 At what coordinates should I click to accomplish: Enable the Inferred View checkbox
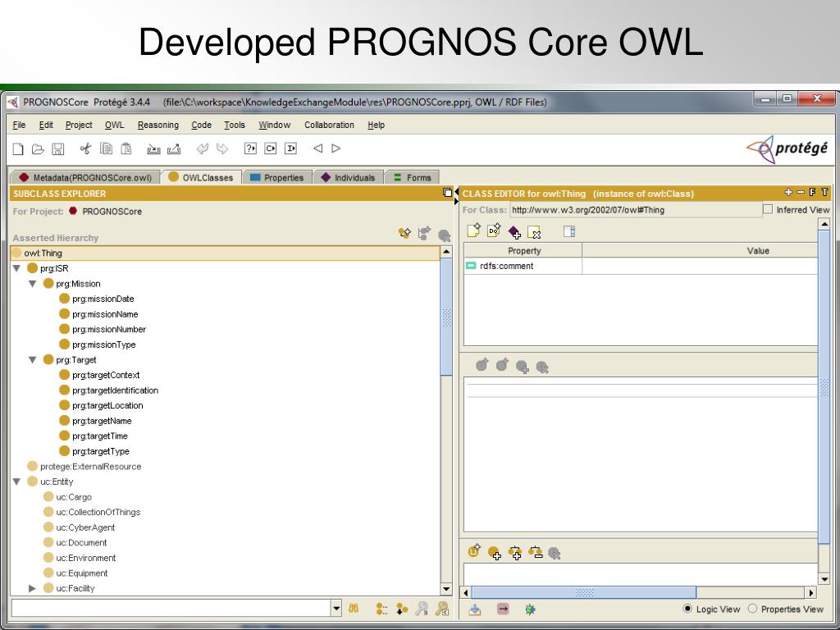point(768,209)
